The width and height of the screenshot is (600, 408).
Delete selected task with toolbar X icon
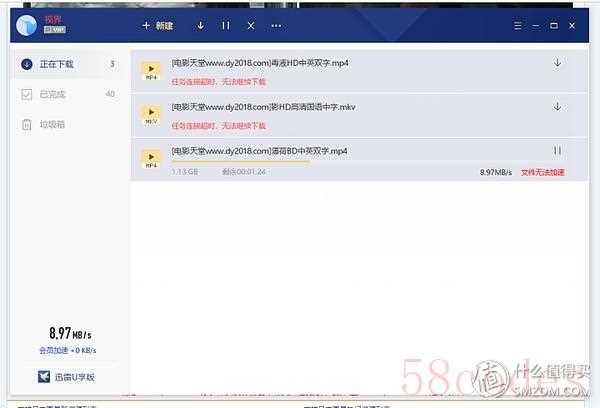[x=250, y=25]
